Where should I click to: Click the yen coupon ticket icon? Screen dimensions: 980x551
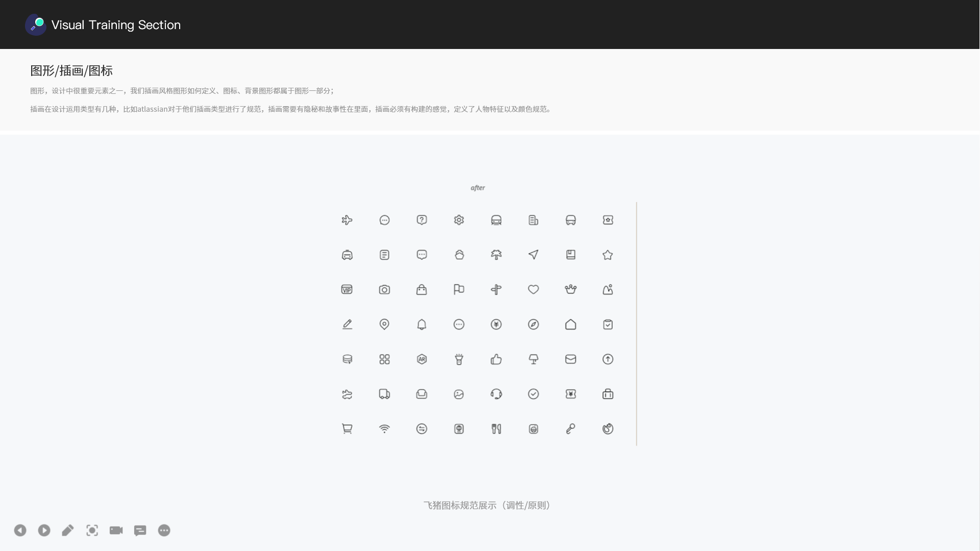(571, 394)
